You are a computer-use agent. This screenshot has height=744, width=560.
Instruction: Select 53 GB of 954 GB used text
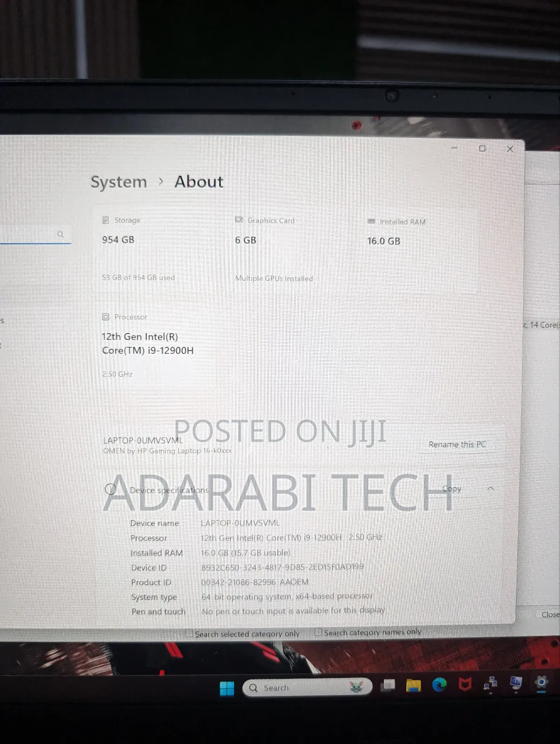[x=138, y=278]
